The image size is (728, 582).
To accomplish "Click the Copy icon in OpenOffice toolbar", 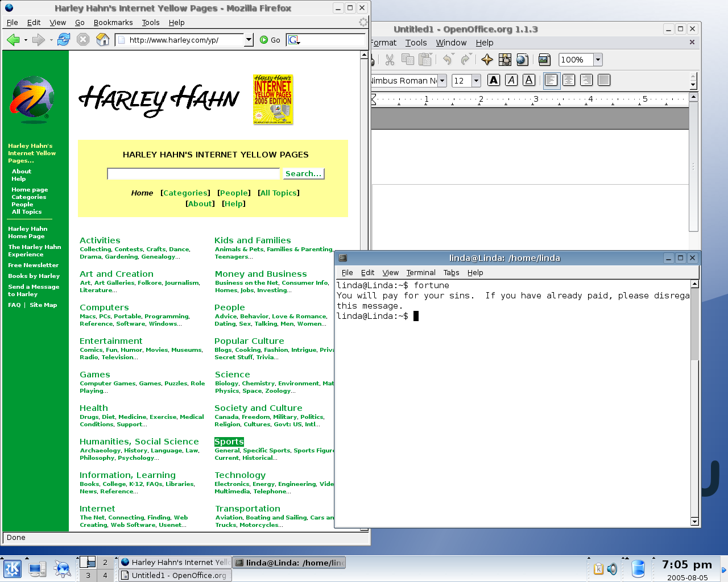I will (x=407, y=60).
